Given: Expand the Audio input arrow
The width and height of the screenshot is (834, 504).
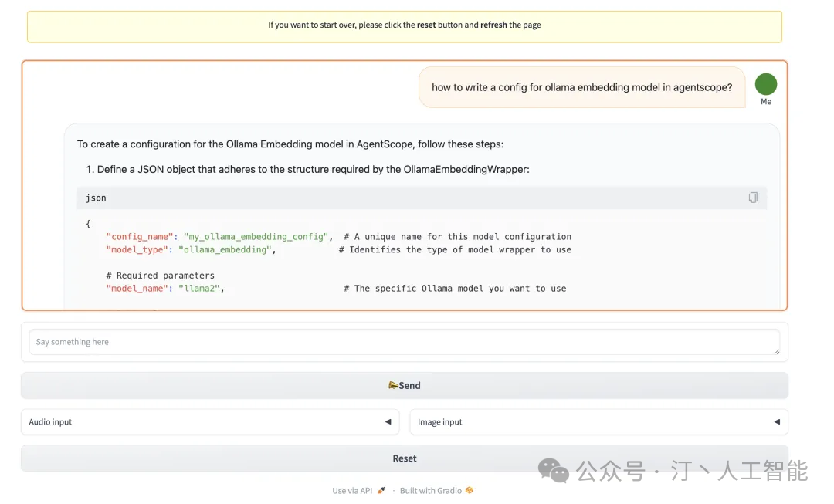Looking at the screenshot, I should point(388,422).
